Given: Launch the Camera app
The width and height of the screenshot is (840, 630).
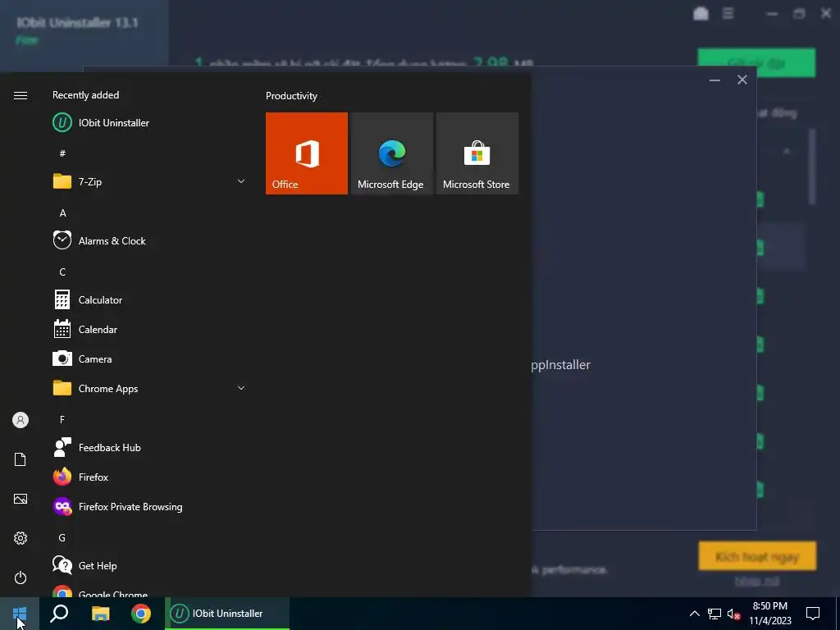Looking at the screenshot, I should pos(150,359).
